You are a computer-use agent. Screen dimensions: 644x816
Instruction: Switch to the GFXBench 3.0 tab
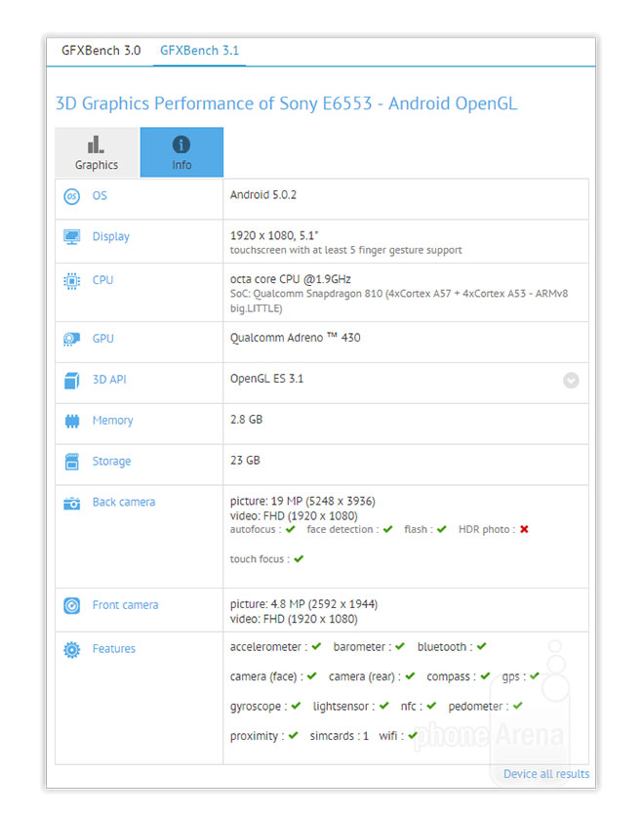coord(101,51)
